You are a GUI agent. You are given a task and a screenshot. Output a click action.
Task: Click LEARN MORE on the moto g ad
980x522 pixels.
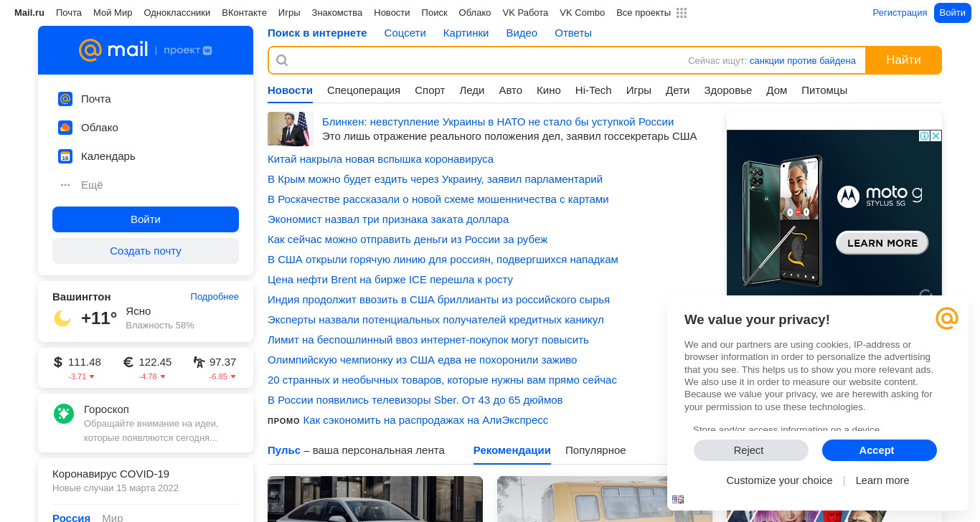[882, 243]
